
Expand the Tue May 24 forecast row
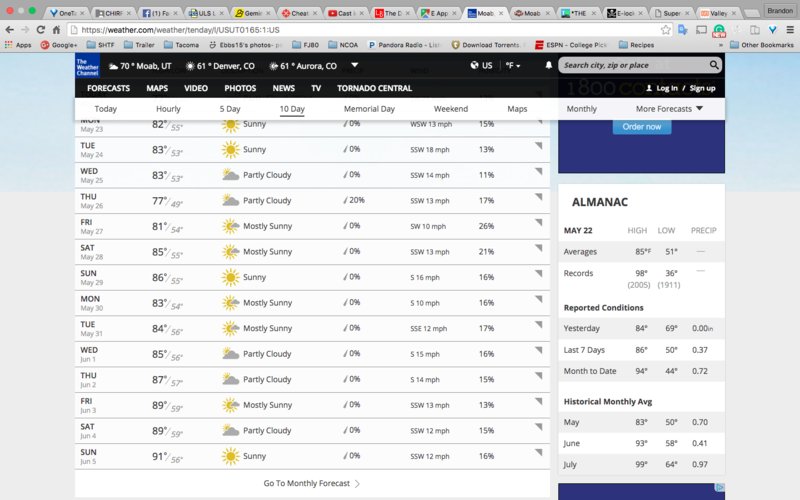[538, 146]
